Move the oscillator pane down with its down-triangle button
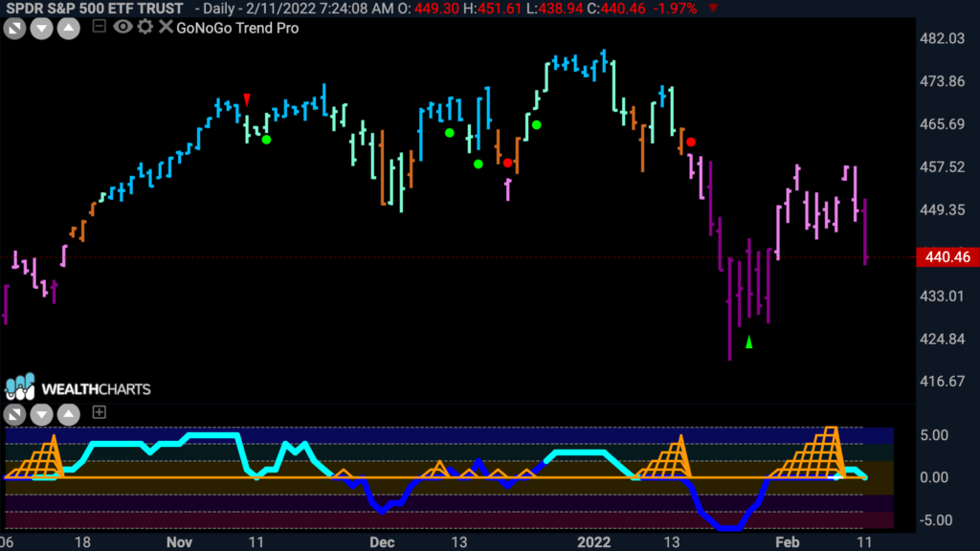980x551 pixels. (x=41, y=414)
